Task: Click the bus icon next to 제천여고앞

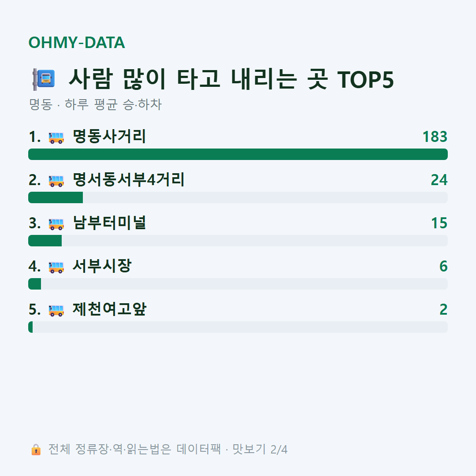Action: [56, 310]
